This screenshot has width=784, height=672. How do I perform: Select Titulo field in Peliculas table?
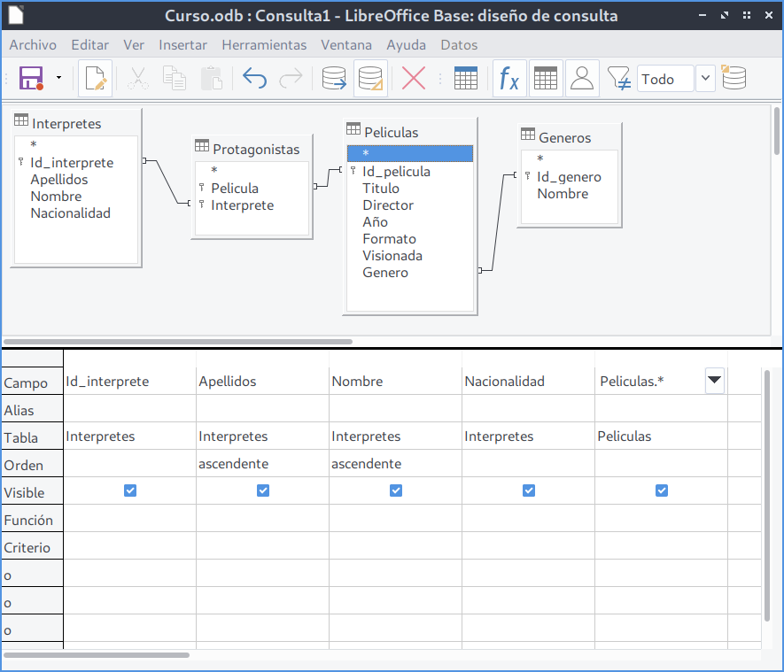point(381,188)
